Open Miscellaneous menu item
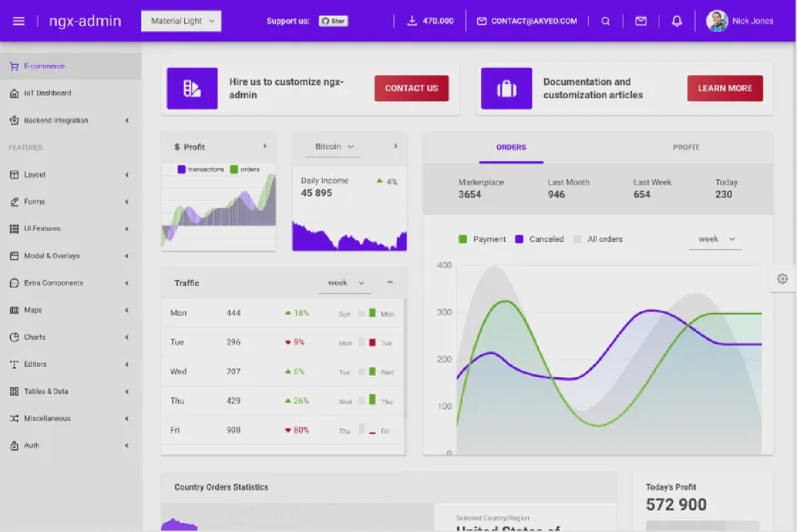 point(70,418)
